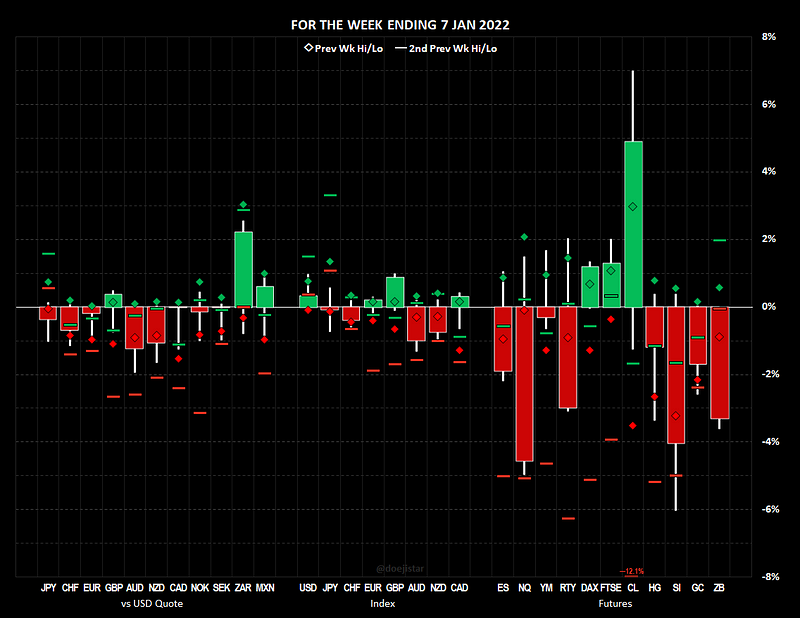Click the chart title For The Week Ending
The height and width of the screenshot is (618, 800).
point(399,24)
